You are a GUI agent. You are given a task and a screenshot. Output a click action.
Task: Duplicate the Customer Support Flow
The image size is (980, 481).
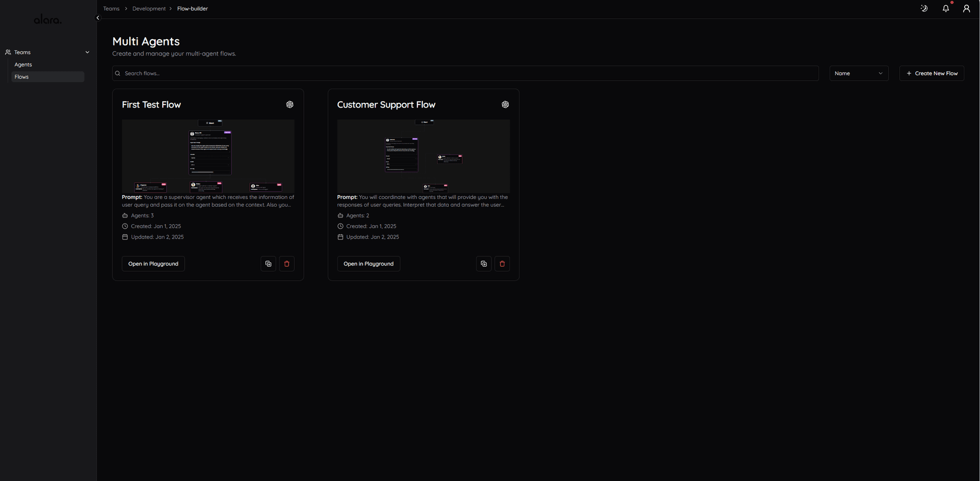pos(483,264)
